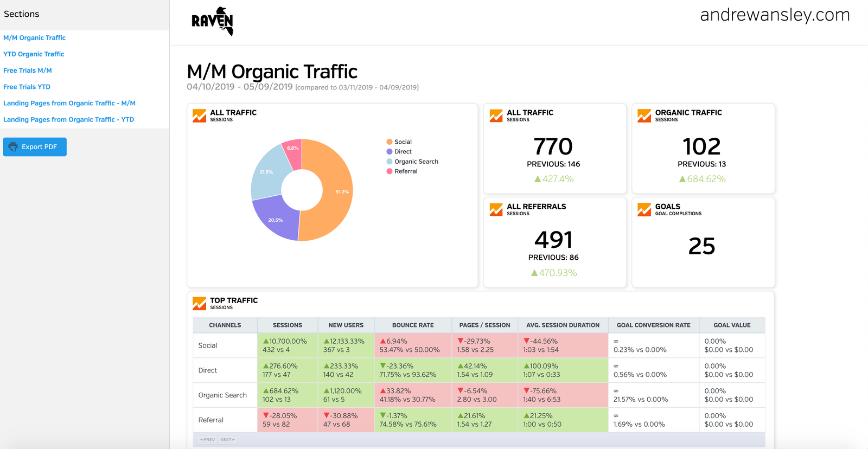Click the Referral channel row label
Viewport: 868px width, 449px height.
[211, 420]
